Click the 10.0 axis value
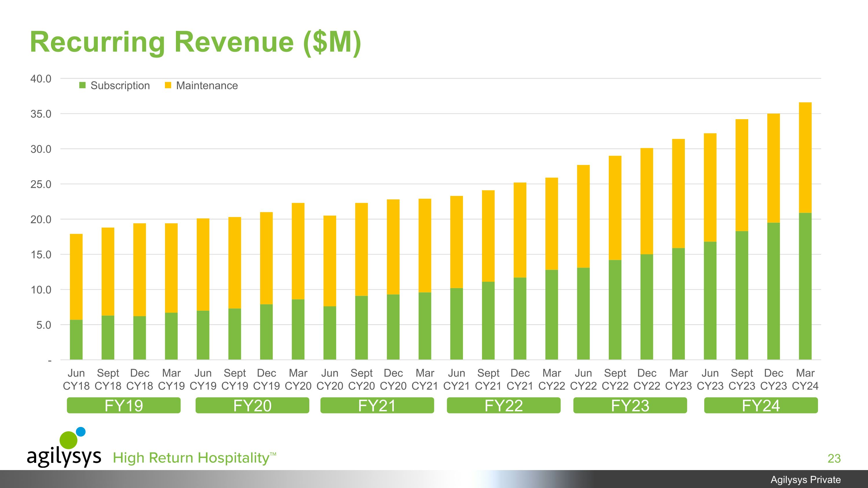This screenshot has height=488, width=868. tap(41, 290)
